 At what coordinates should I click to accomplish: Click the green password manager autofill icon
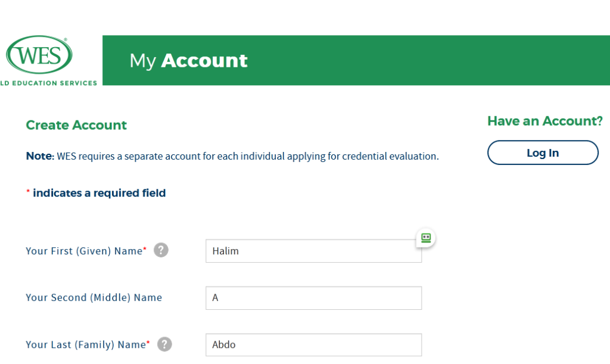click(x=426, y=238)
